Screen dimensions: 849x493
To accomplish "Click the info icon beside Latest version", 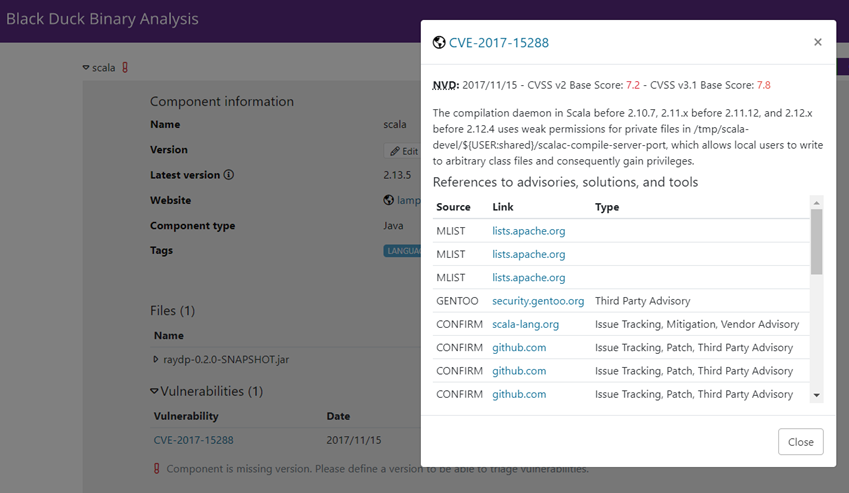I will click(229, 175).
